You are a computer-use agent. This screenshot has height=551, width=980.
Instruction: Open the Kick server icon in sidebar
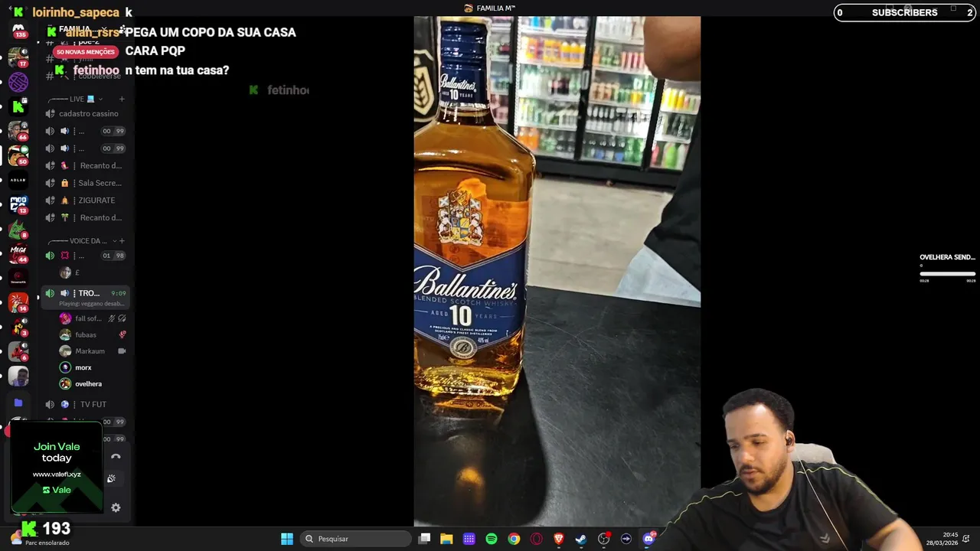(18, 107)
